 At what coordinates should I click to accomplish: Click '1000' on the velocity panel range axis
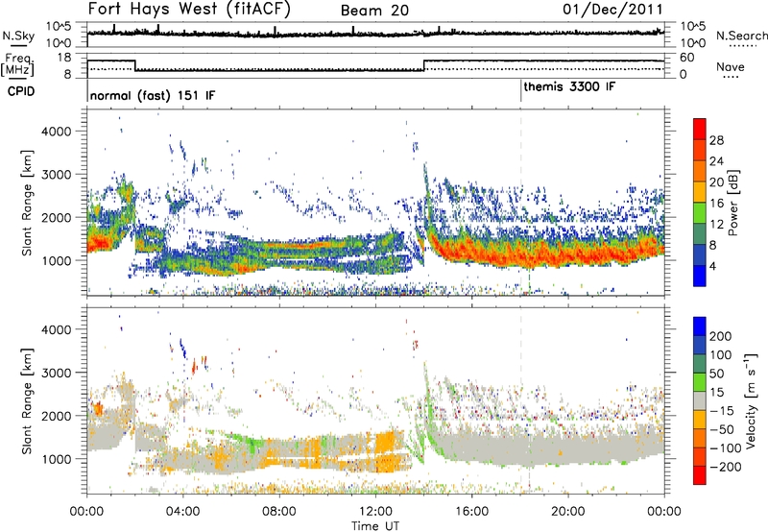[x=57, y=459]
